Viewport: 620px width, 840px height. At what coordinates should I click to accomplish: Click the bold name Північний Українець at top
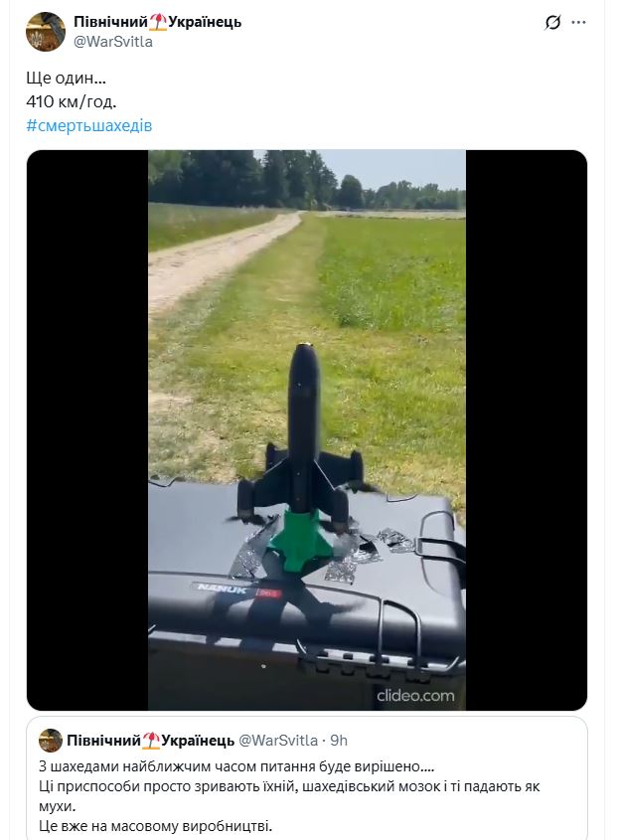157,22
